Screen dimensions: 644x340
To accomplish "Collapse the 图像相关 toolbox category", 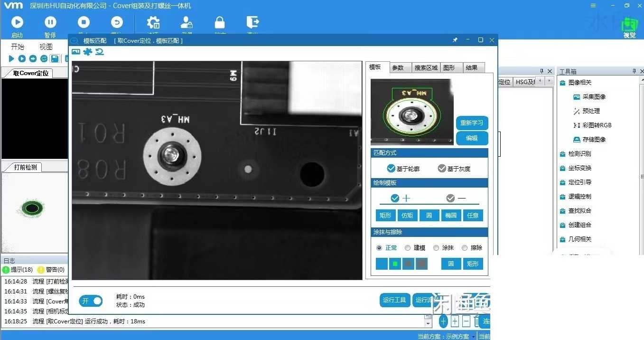I will (x=576, y=83).
